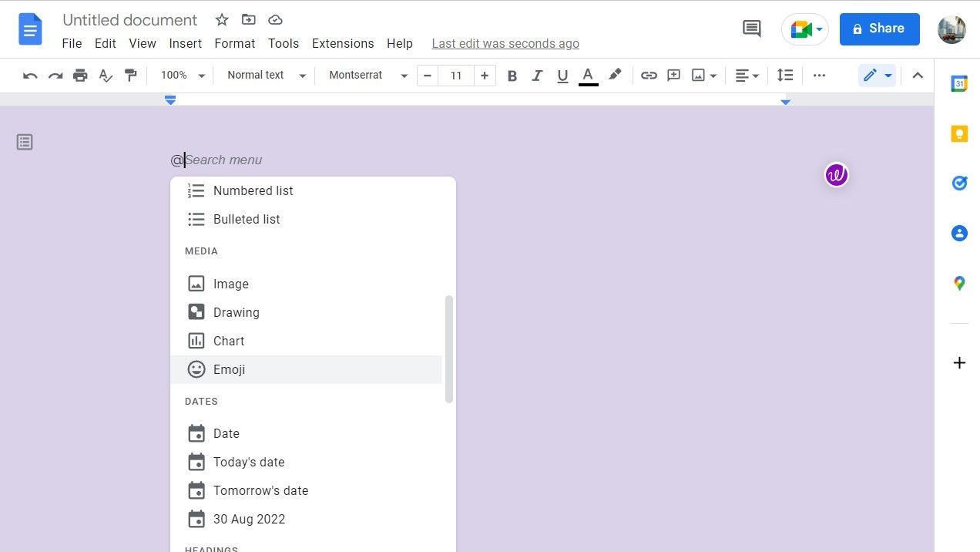This screenshot has width=980, height=552.
Task: Toggle the Paint format tool
Action: coord(131,75)
